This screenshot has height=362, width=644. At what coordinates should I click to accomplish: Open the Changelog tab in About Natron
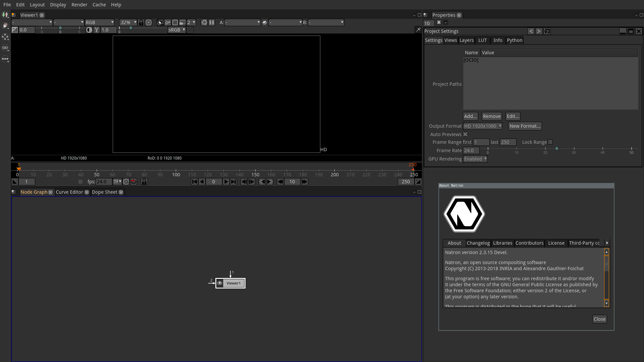tap(478, 243)
